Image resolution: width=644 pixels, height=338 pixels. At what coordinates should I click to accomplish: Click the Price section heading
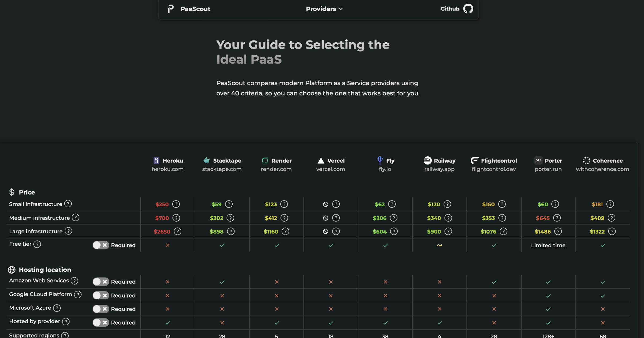click(27, 192)
